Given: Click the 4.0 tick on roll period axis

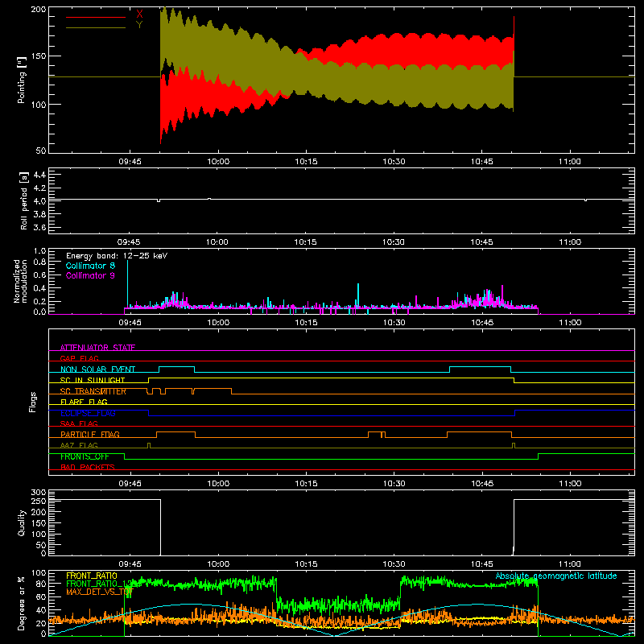Looking at the screenshot, I should (39, 201).
